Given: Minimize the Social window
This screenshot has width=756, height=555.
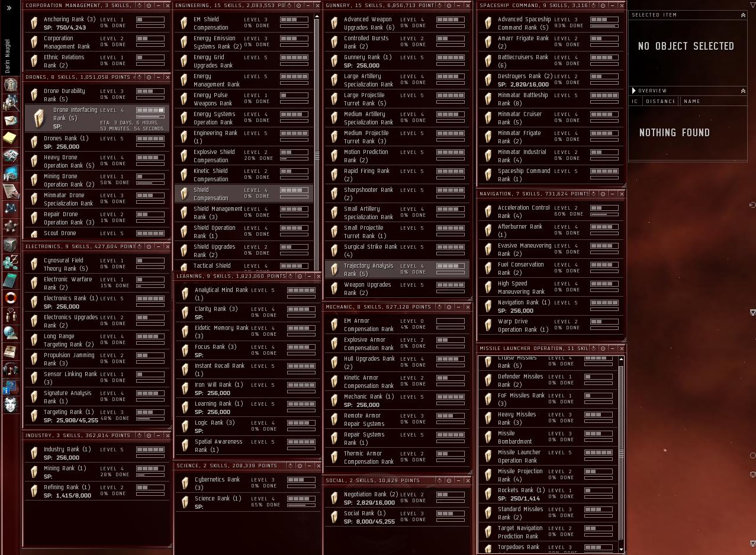Looking at the screenshot, I should pyautogui.click(x=458, y=480).
